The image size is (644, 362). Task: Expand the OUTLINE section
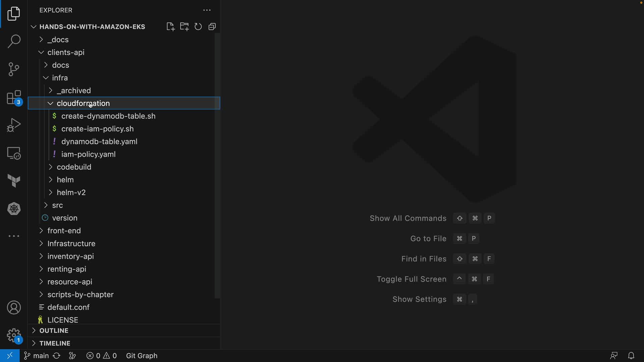point(54,330)
